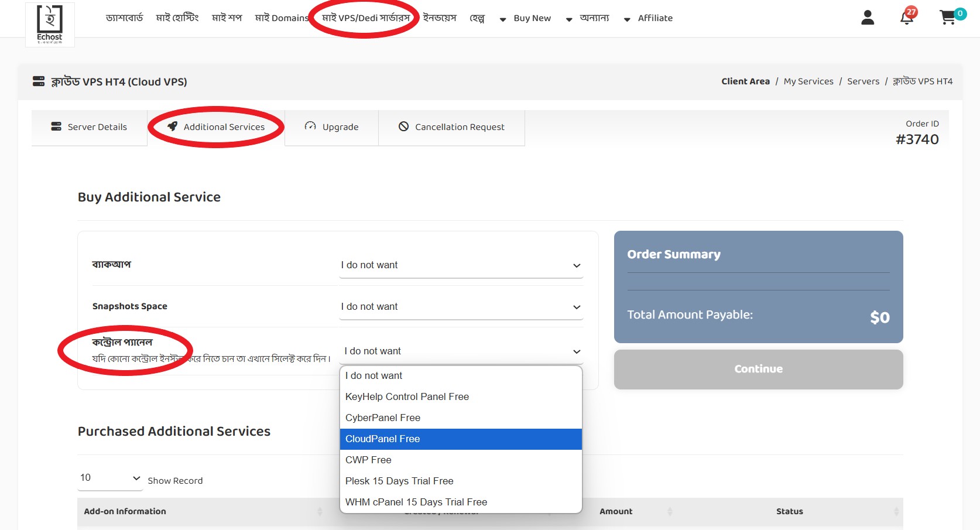Open the shopping cart icon

pyautogui.click(x=948, y=18)
